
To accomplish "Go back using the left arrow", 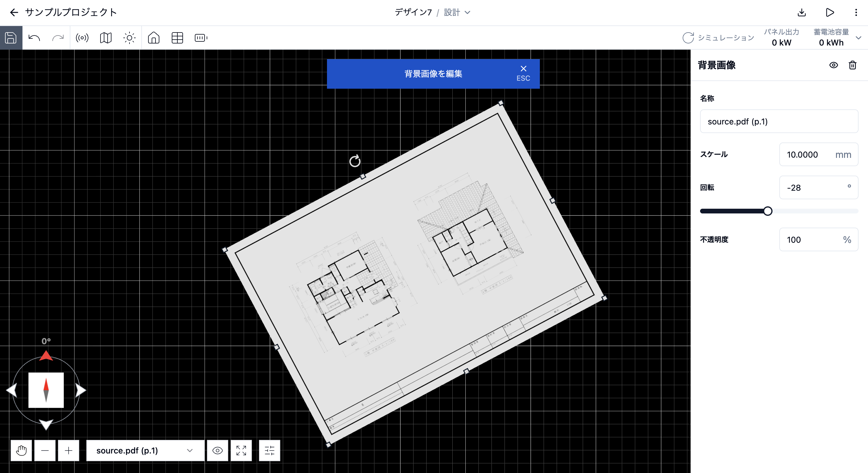I will click(x=14, y=12).
